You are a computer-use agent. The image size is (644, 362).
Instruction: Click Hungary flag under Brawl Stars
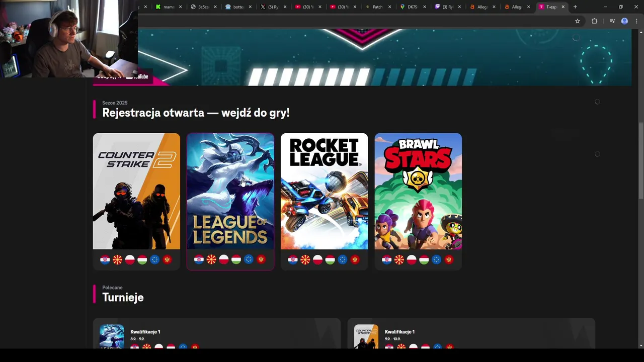coord(424,259)
